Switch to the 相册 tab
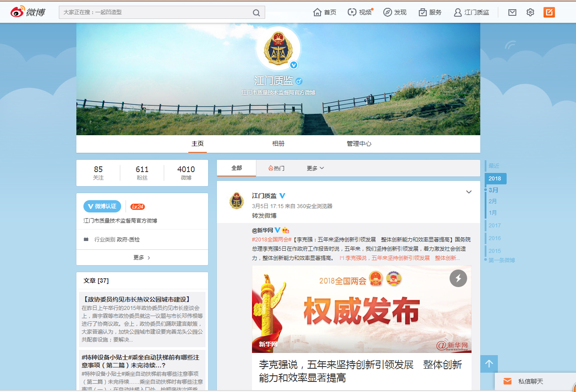Image resolution: width=576 pixels, height=392 pixels. coord(278,143)
